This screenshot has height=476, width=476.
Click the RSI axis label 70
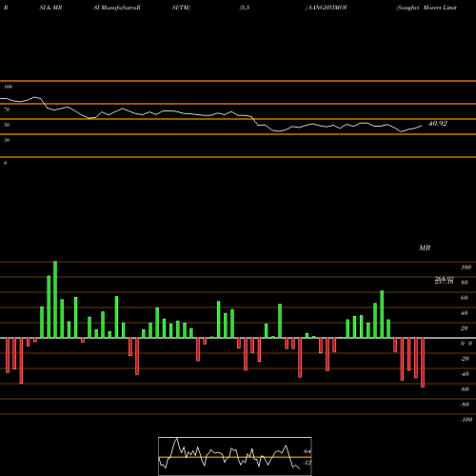[7, 109]
